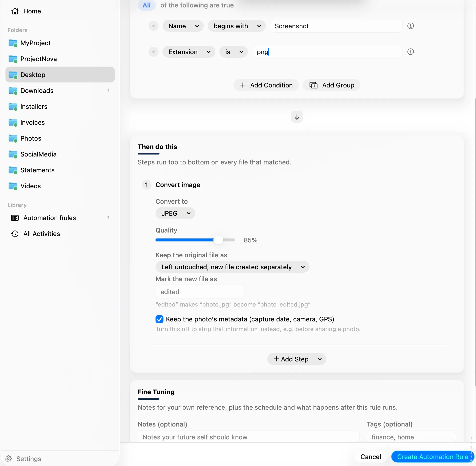Open Settings gear icon

[x=8, y=459]
